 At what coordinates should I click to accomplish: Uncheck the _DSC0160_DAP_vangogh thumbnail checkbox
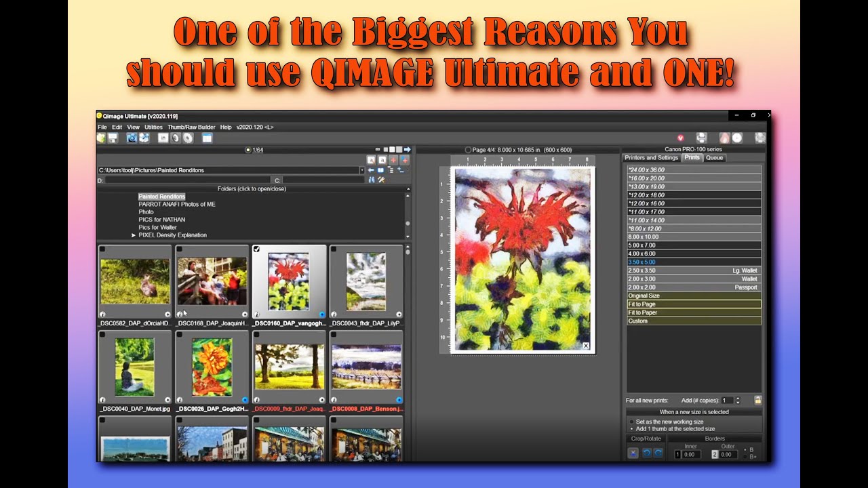256,249
